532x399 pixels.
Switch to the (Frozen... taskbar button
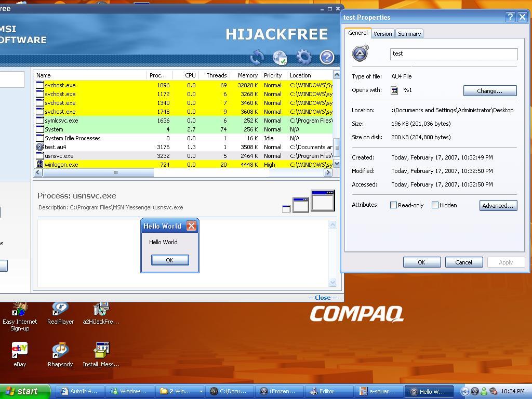coord(279,391)
